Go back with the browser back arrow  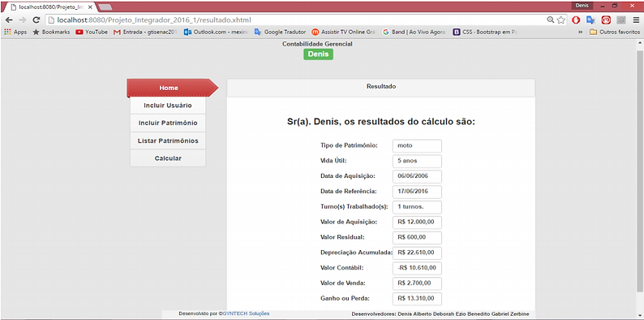coord(9,19)
